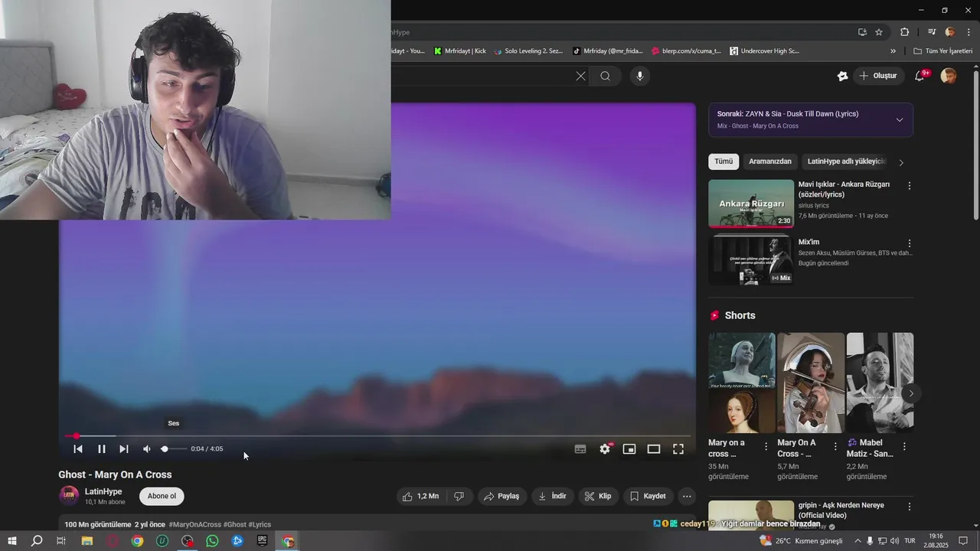The height and width of the screenshot is (551, 980).
Task: Pause the video with the pause button
Action: coord(101,449)
